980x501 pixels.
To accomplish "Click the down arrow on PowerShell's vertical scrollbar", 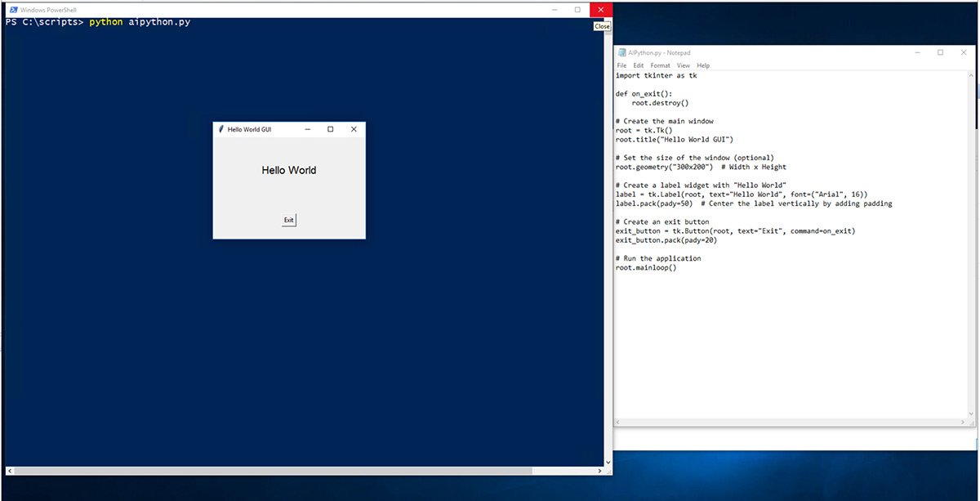I will [606, 462].
